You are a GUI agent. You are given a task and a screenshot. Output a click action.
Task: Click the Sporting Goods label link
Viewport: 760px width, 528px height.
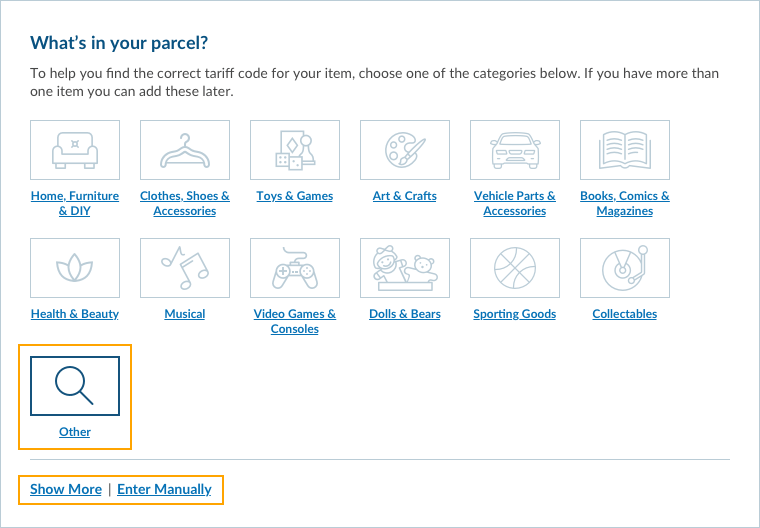point(515,314)
